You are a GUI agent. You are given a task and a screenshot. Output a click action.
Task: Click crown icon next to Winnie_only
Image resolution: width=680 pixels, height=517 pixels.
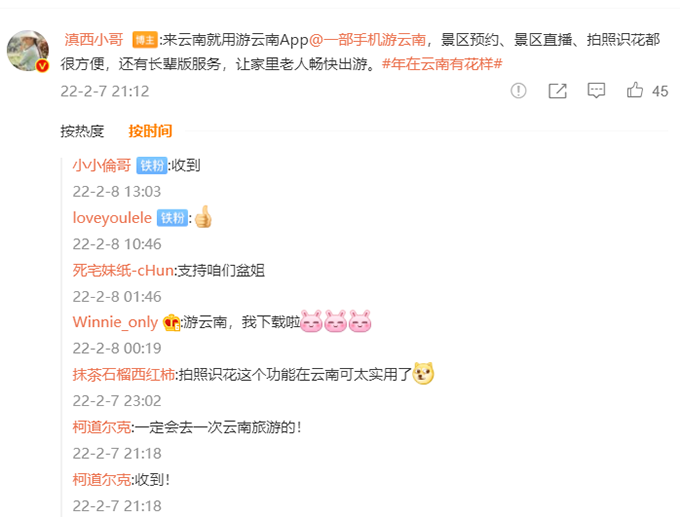pos(171,323)
